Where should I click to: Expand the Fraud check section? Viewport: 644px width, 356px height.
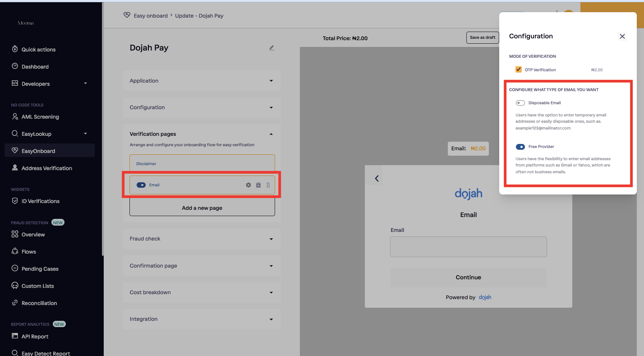click(202, 239)
